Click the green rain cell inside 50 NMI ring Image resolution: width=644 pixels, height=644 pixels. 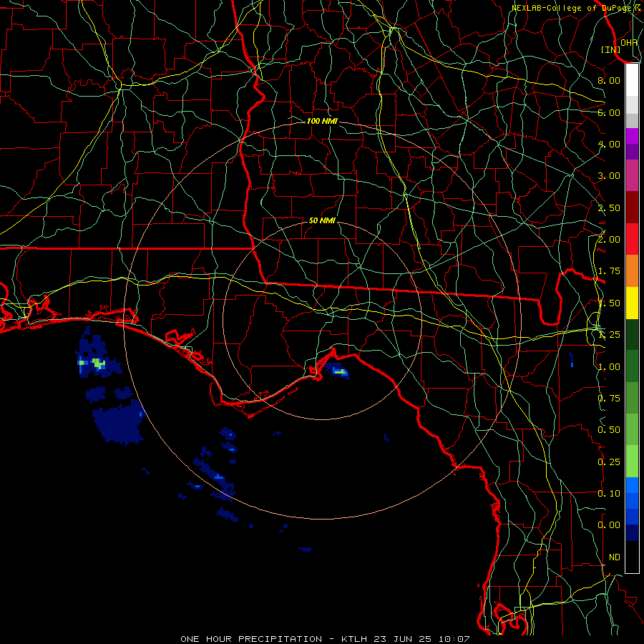pyautogui.click(x=339, y=371)
